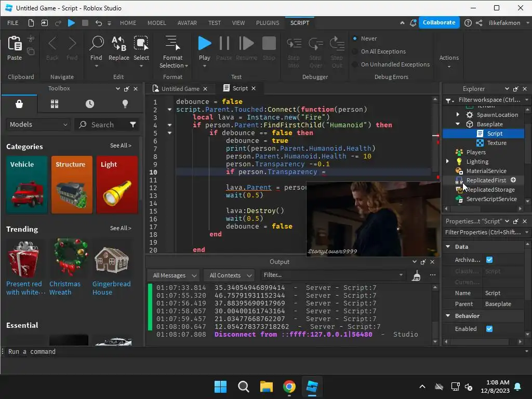Screen dimensions: 532x399
Task: Open File Explorer from taskbar
Action: 267,387
